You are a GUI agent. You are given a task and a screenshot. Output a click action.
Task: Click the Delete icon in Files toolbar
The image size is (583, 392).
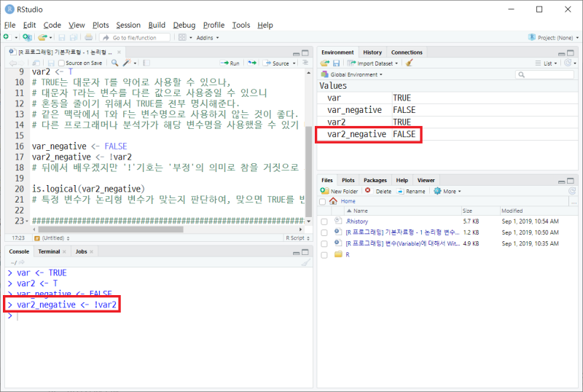click(368, 190)
